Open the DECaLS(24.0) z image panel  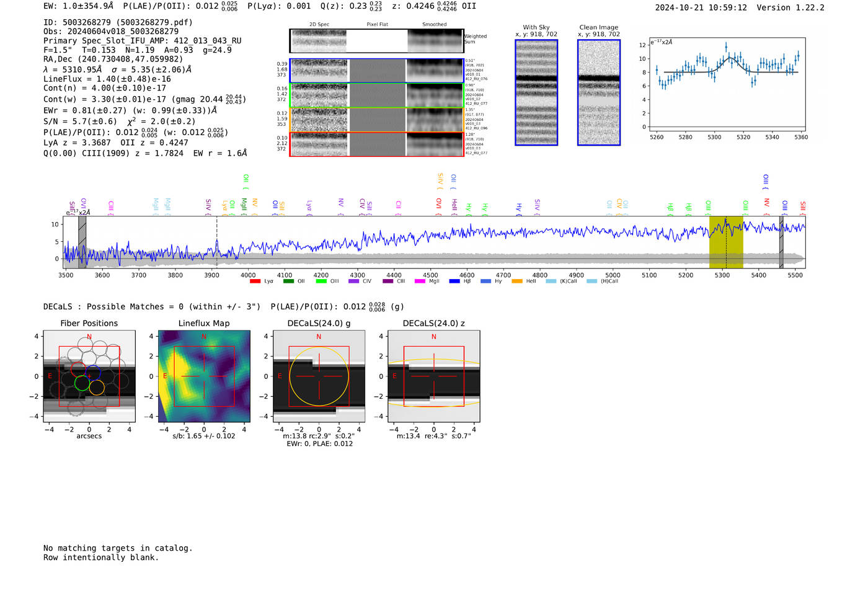[434, 376]
